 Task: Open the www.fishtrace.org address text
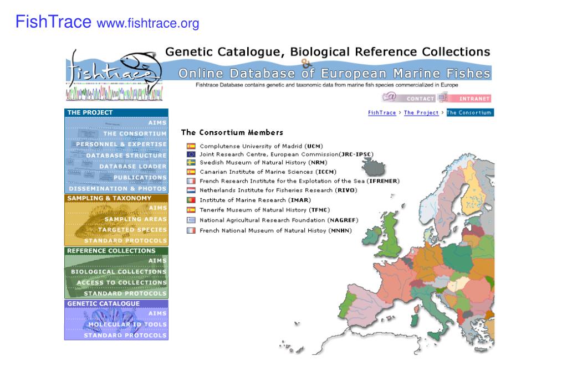click(148, 23)
